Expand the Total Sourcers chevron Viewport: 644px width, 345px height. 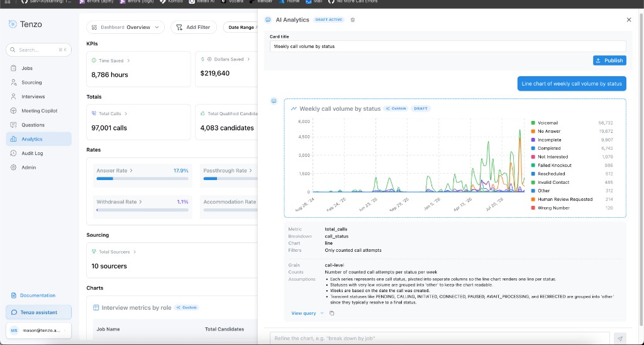(135, 252)
